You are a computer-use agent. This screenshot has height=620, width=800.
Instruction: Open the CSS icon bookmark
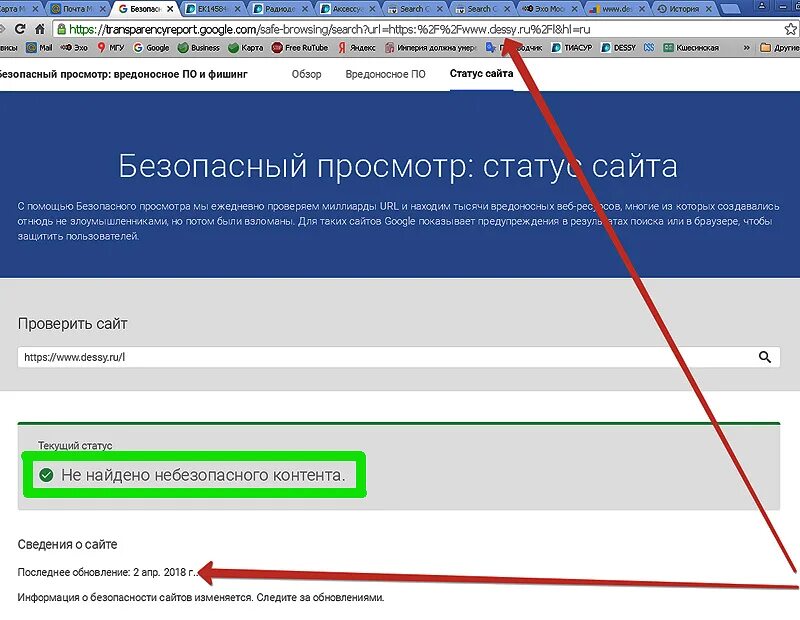coord(649,47)
